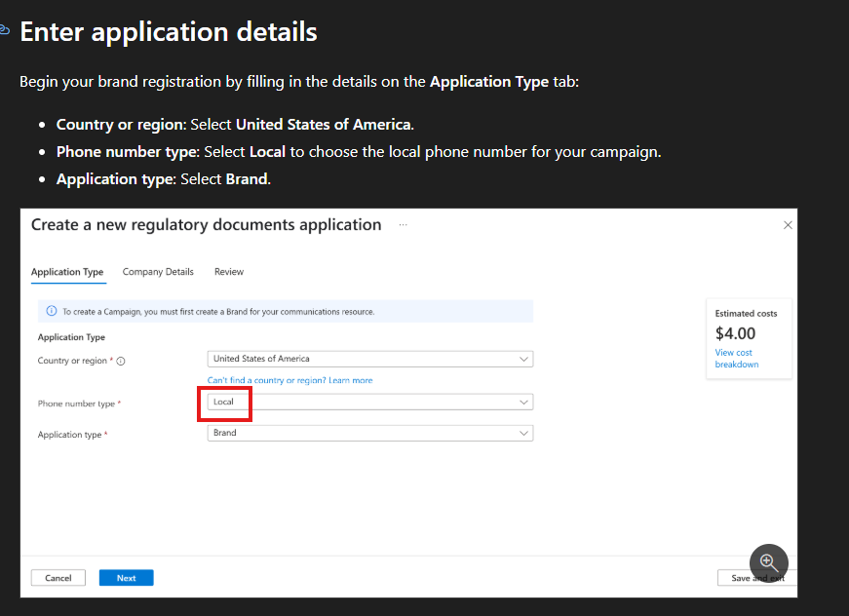Screen dimensions: 849x616
Task: Close the regulatory documents application dialog
Action: pos(788,225)
